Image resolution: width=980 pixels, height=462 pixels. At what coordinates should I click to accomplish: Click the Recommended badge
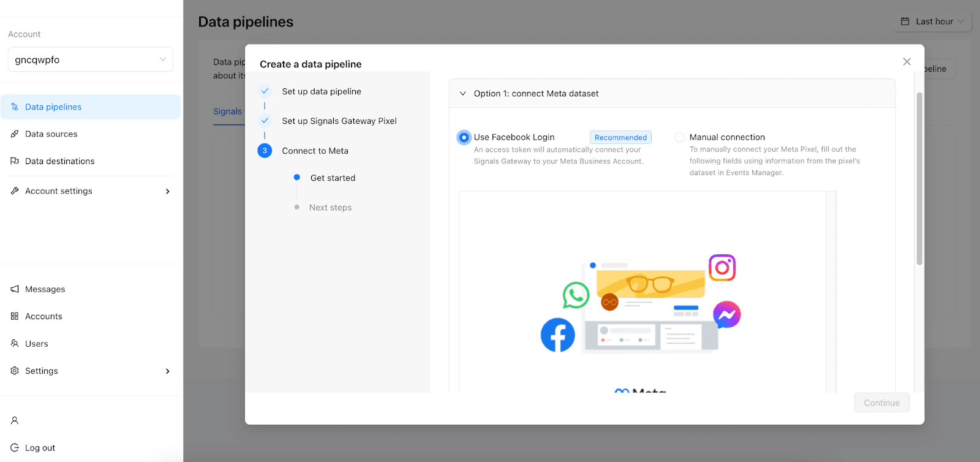click(x=620, y=137)
